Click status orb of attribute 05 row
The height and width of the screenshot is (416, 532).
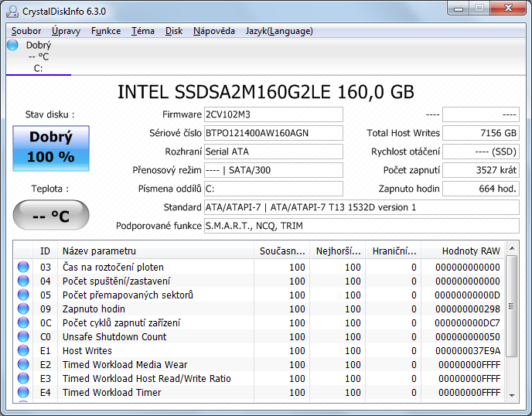click(23, 295)
